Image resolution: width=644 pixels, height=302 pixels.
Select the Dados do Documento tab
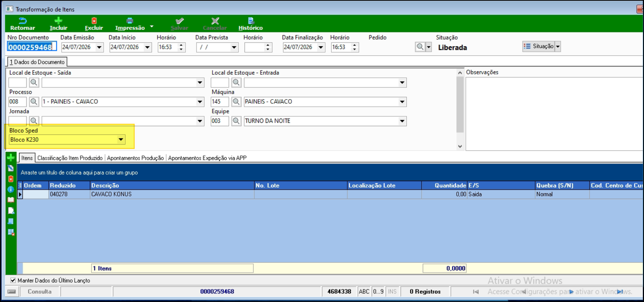pyautogui.click(x=37, y=62)
